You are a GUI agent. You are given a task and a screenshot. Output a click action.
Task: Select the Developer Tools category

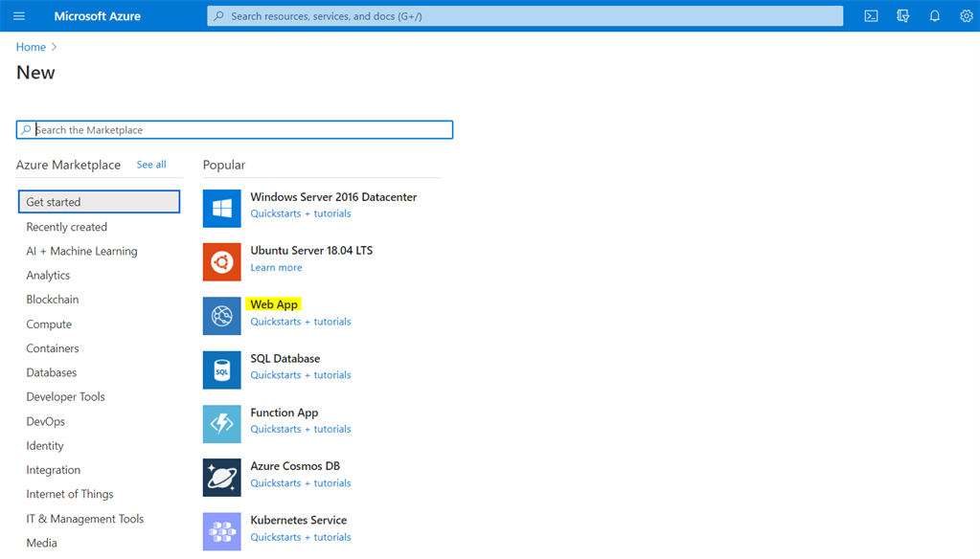[x=66, y=397]
